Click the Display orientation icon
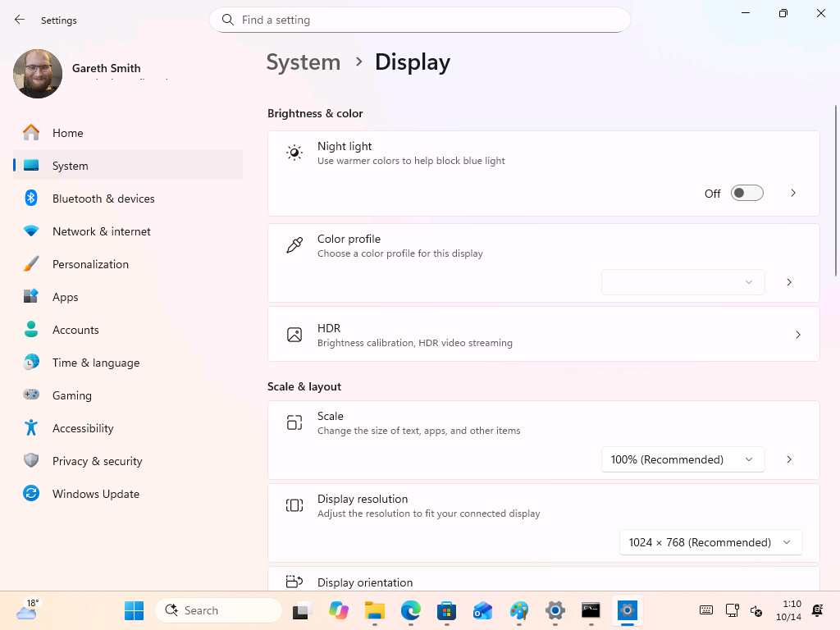Viewport: 840px width, 630px height. pos(294,582)
